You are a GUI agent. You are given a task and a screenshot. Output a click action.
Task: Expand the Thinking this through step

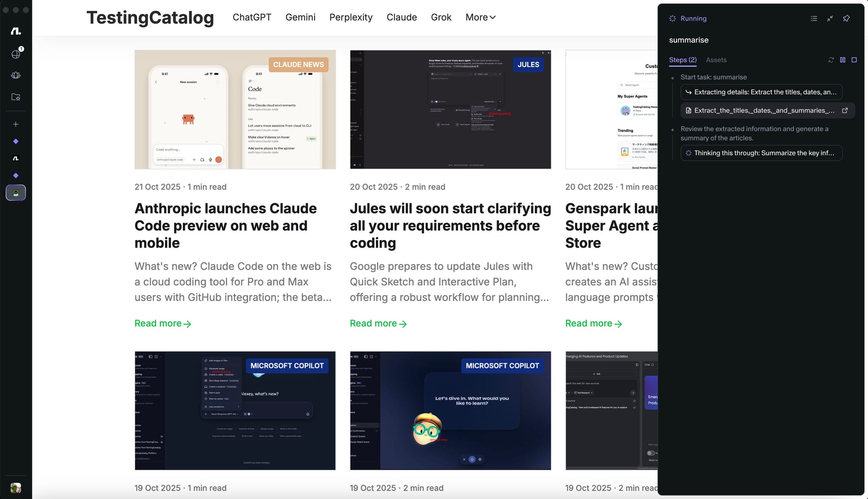(x=761, y=153)
